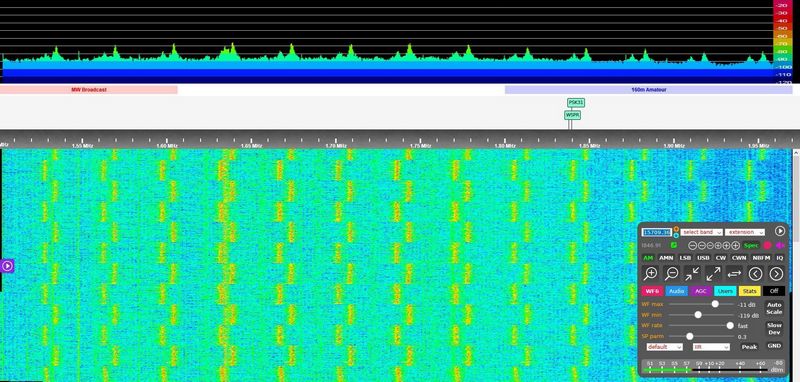
Task: Open the select band dropdown
Action: 702,232
